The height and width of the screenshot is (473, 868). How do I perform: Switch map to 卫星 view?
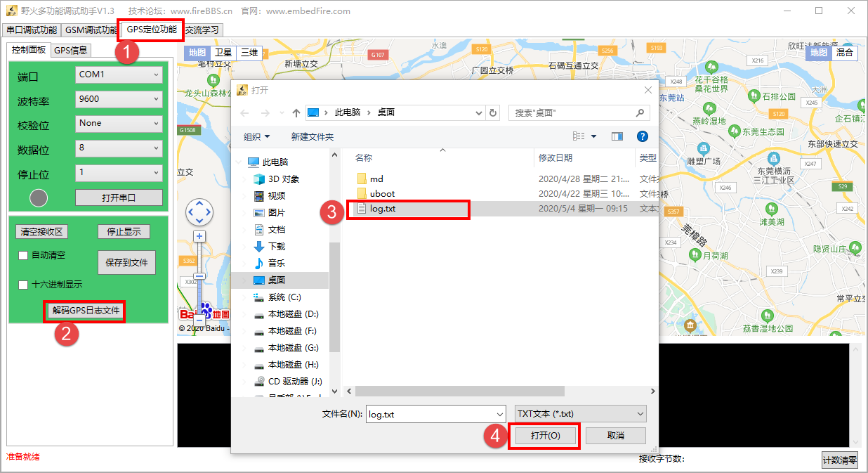point(223,53)
